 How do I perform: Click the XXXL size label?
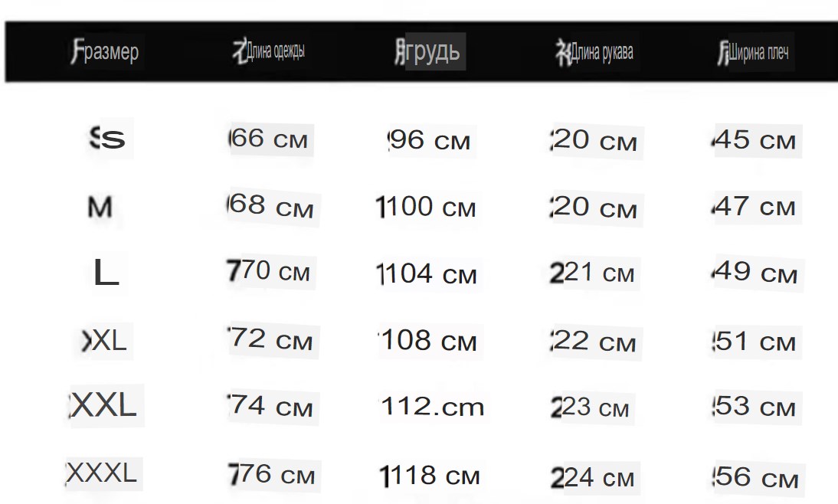click(102, 473)
